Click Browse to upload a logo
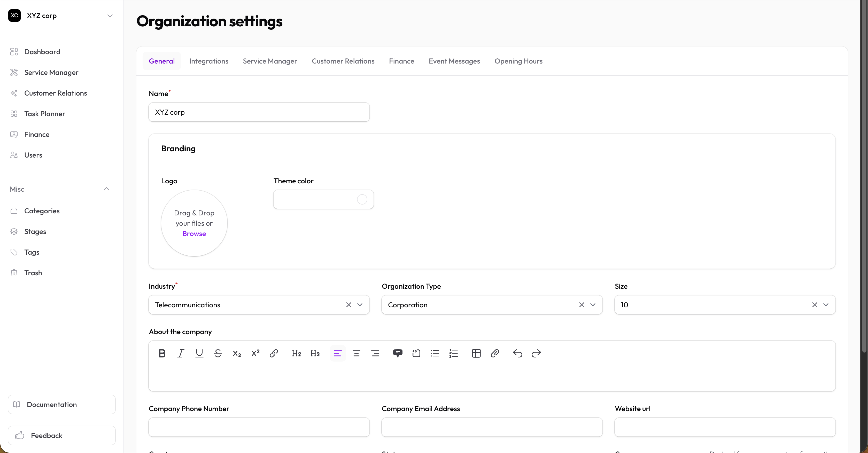Screen dimensions: 868x453 click(x=194, y=234)
